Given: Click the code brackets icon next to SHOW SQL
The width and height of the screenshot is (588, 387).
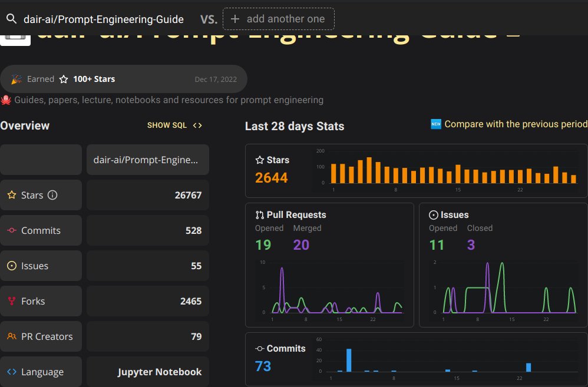Looking at the screenshot, I should [x=197, y=125].
